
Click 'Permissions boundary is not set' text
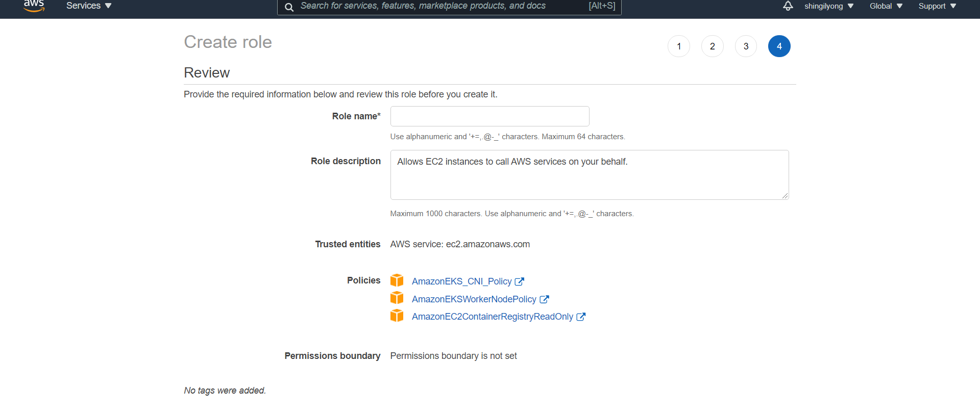pos(454,356)
